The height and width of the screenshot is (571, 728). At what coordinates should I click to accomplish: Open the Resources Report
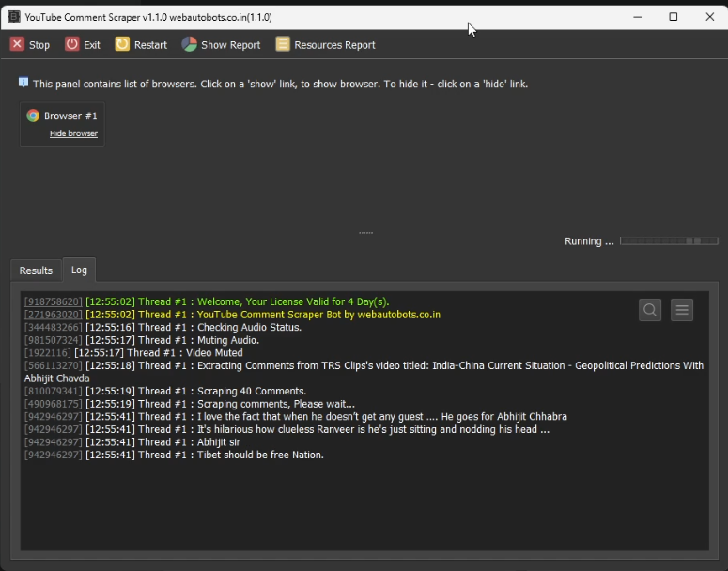325,44
